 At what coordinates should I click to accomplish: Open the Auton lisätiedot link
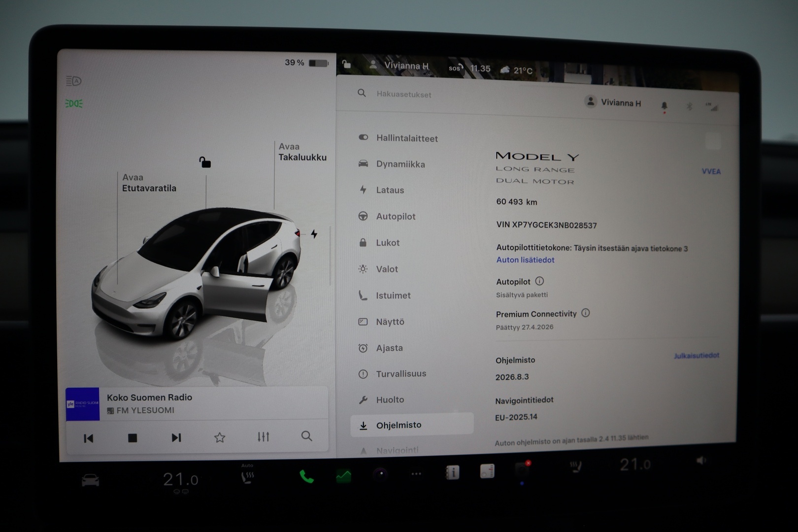coord(525,260)
